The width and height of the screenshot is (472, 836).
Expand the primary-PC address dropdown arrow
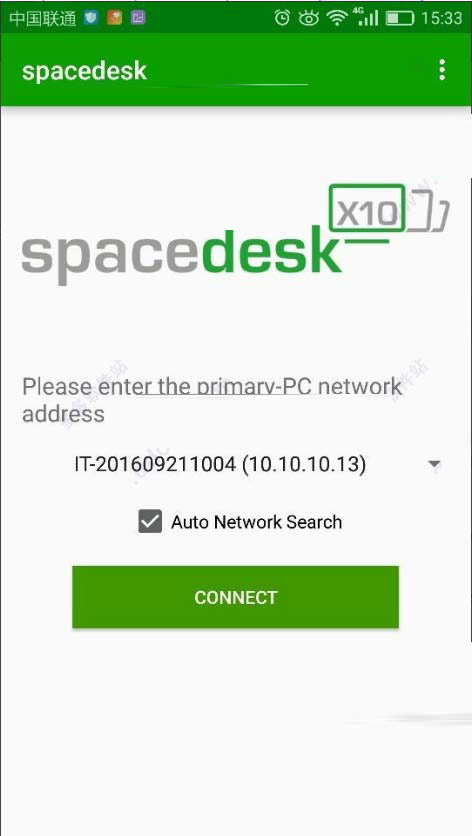435,464
